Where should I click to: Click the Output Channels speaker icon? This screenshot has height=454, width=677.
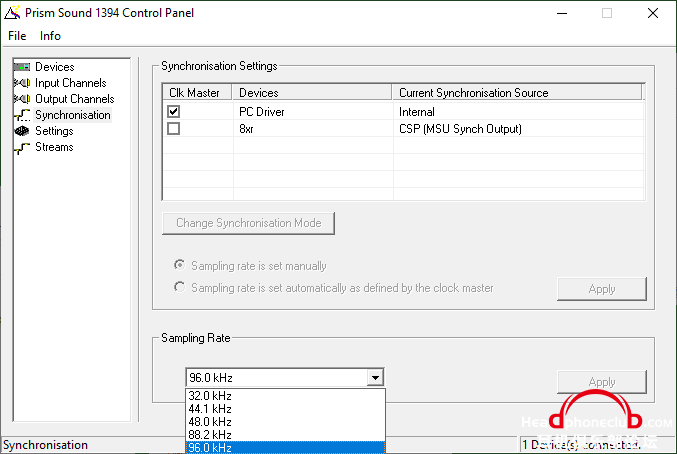pos(22,99)
